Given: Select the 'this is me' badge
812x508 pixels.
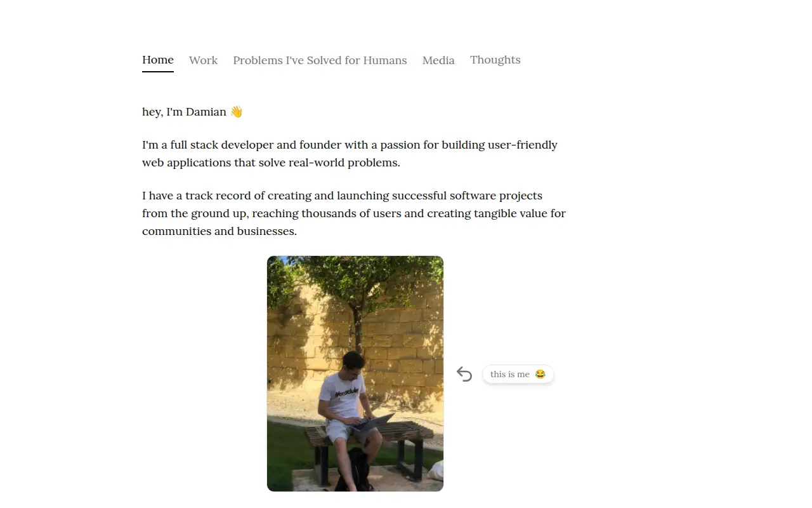Looking at the screenshot, I should [x=518, y=374].
